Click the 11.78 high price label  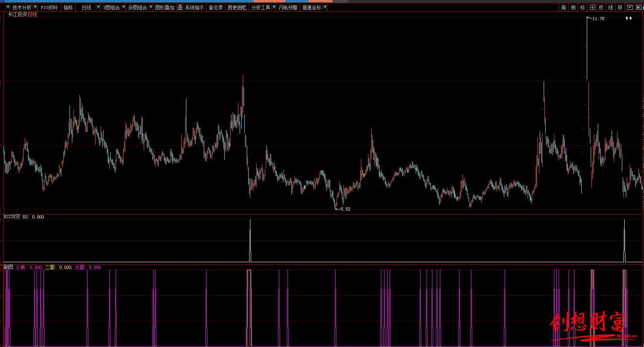(x=598, y=19)
